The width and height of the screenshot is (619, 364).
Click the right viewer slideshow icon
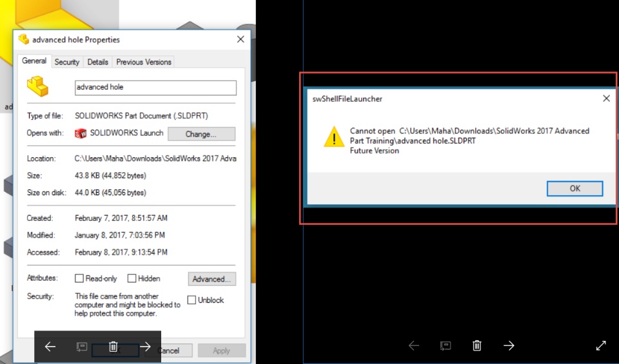coord(446,346)
